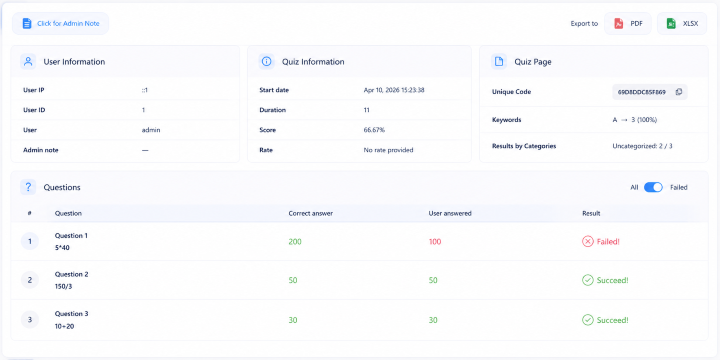Click the User Information person icon
Screen dimensions: 720x360
click(x=28, y=62)
